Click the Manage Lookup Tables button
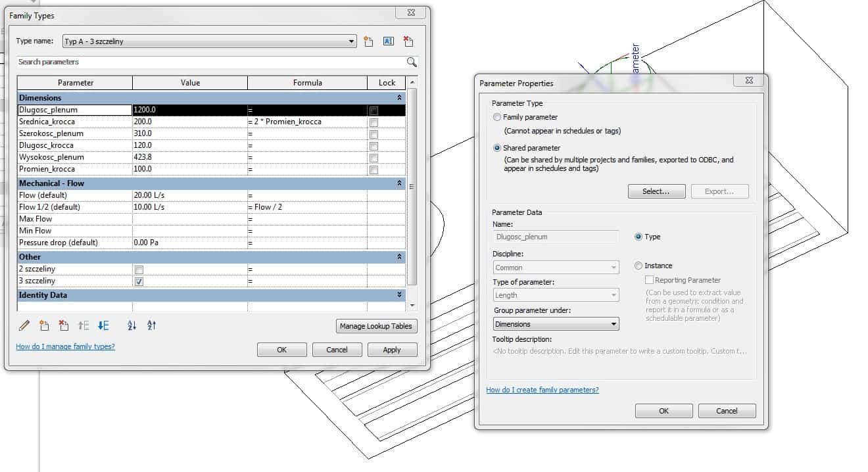 tap(376, 326)
